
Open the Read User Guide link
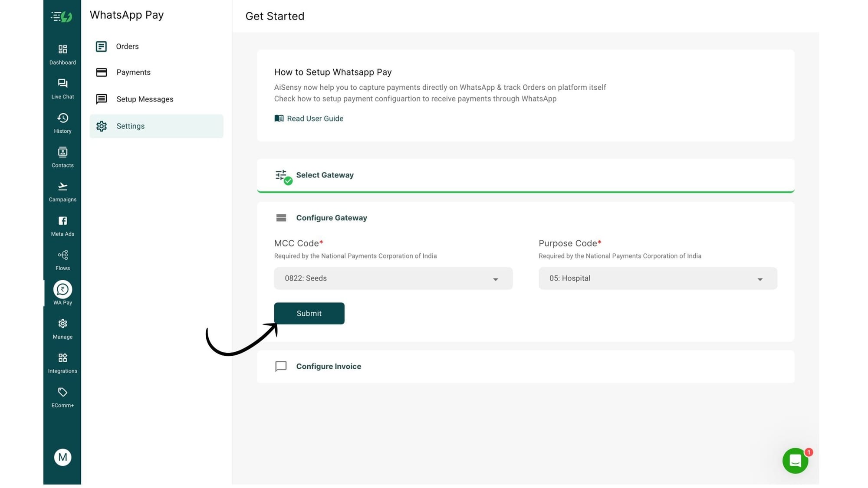point(315,118)
